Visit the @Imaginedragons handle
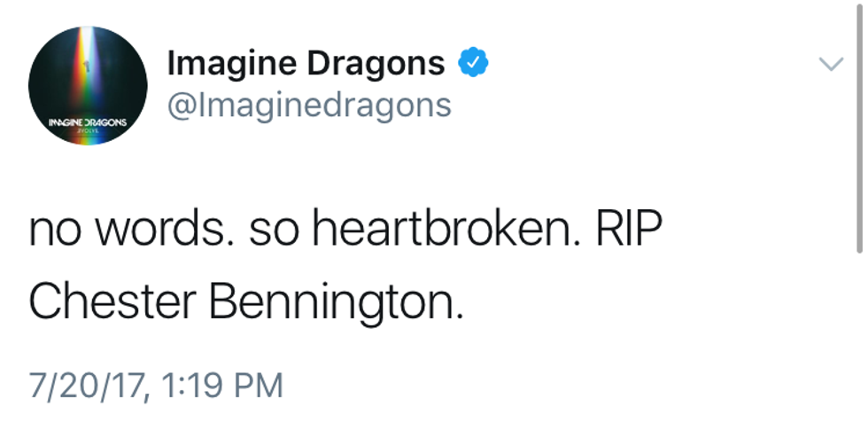 309,105
